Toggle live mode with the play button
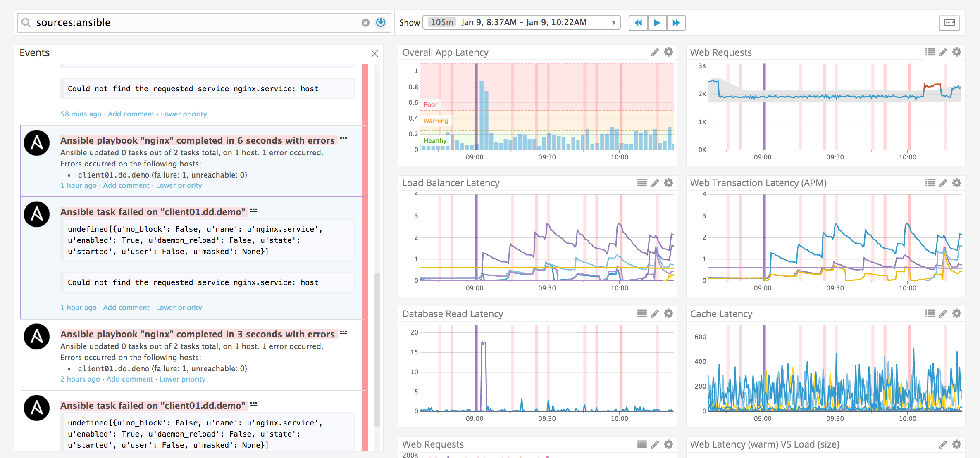 (x=656, y=23)
